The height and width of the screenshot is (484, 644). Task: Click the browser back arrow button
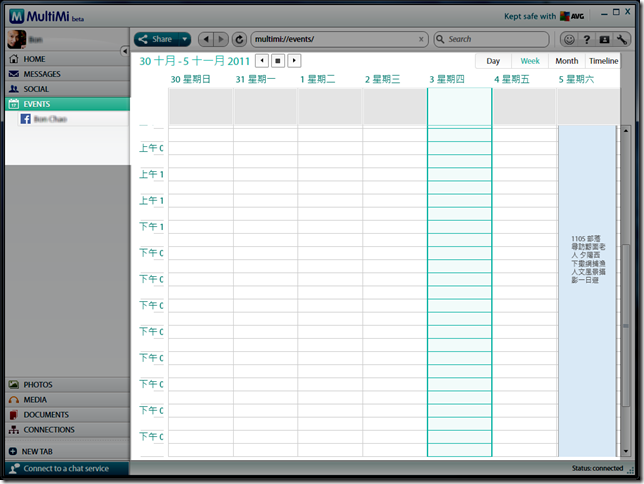[x=205, y=39]
